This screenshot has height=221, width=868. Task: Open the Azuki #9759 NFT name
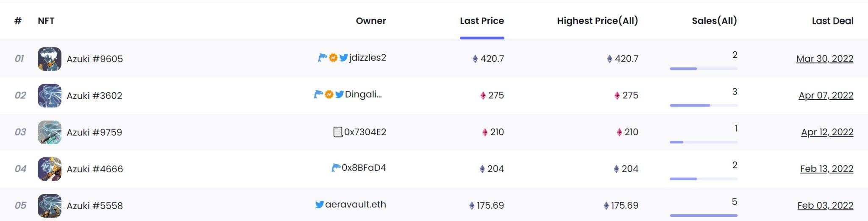coord(94,132)
